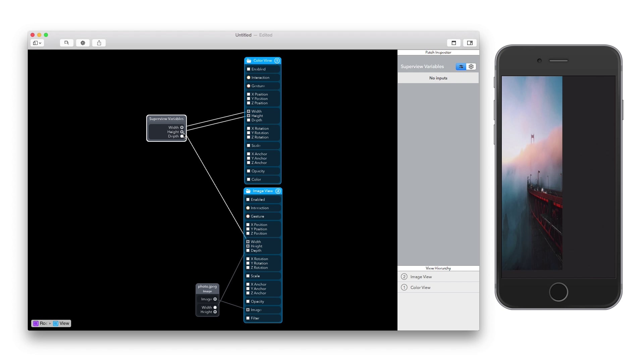Select the inspector settings gear icon

tap(471, 67)
